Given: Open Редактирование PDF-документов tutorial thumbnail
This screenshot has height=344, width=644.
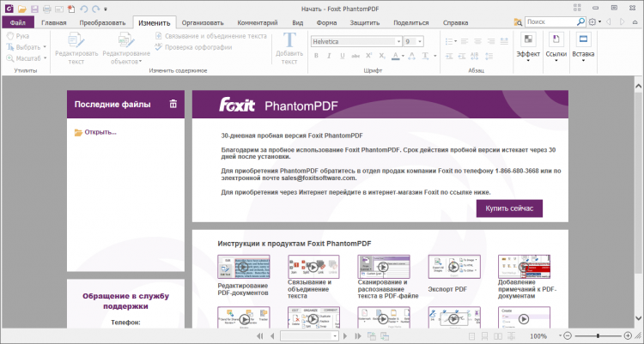Looking at the screenshot, I should pos(244,267).
